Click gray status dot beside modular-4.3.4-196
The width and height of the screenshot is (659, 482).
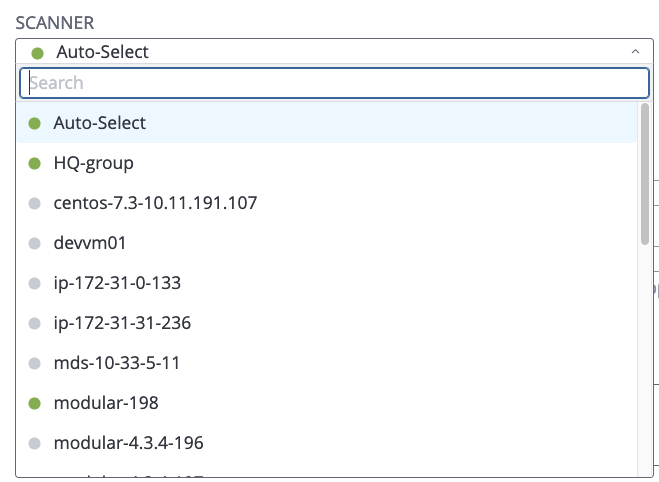click(34, 443)
